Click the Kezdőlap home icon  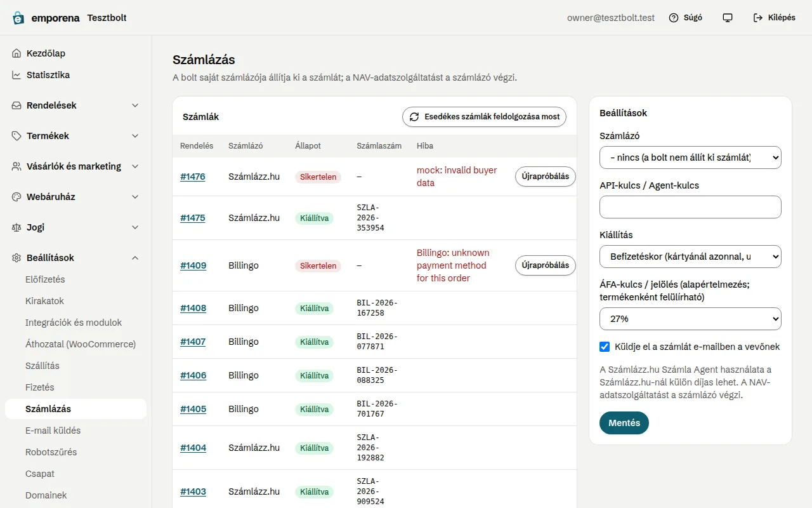pos(16,53)
